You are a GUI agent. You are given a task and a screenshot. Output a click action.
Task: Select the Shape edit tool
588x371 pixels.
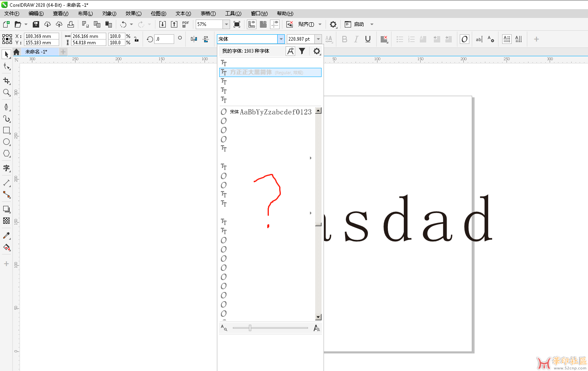pyautogui.click(x=6, y=66)
